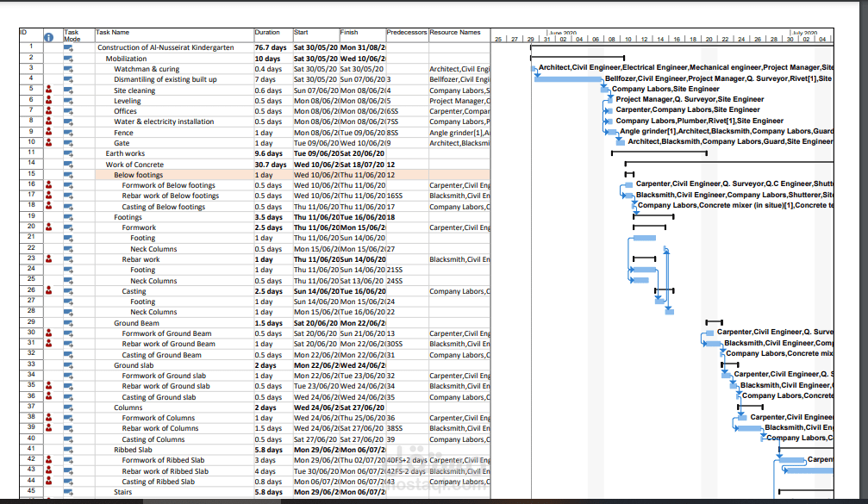
Task: Click task mode icon in Gate row
Action: [68, 143]
